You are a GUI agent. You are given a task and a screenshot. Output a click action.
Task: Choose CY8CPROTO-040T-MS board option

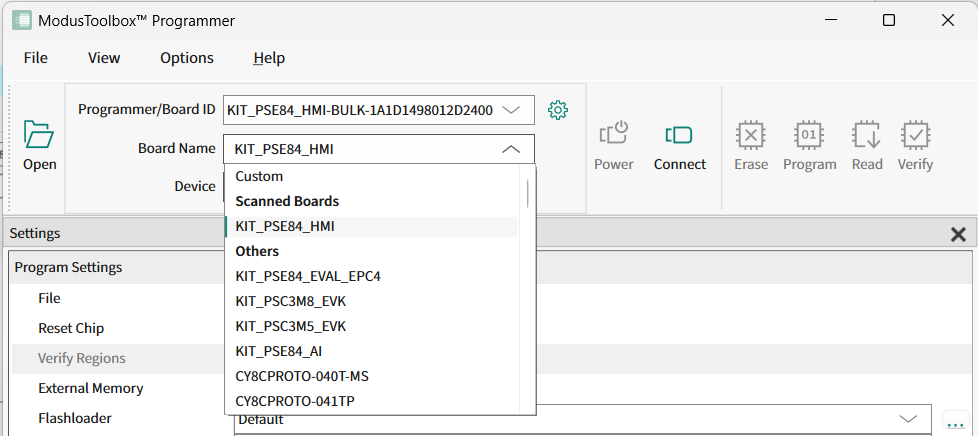pos(371,376)
